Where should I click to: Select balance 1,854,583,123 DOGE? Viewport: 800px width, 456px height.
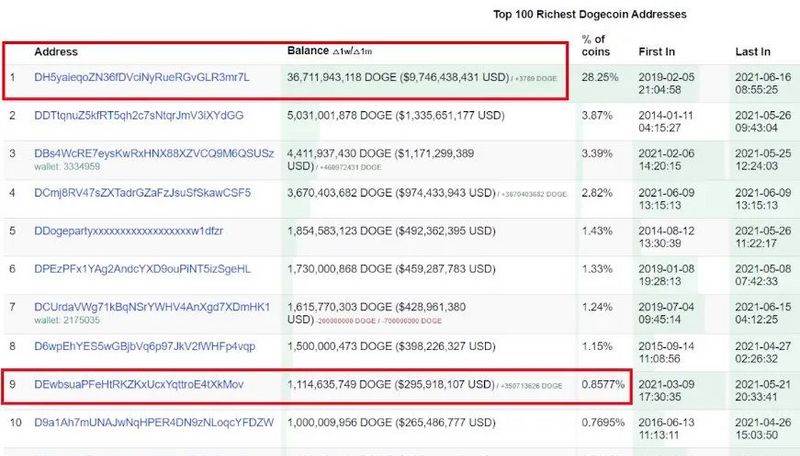(x=339, y=231)
